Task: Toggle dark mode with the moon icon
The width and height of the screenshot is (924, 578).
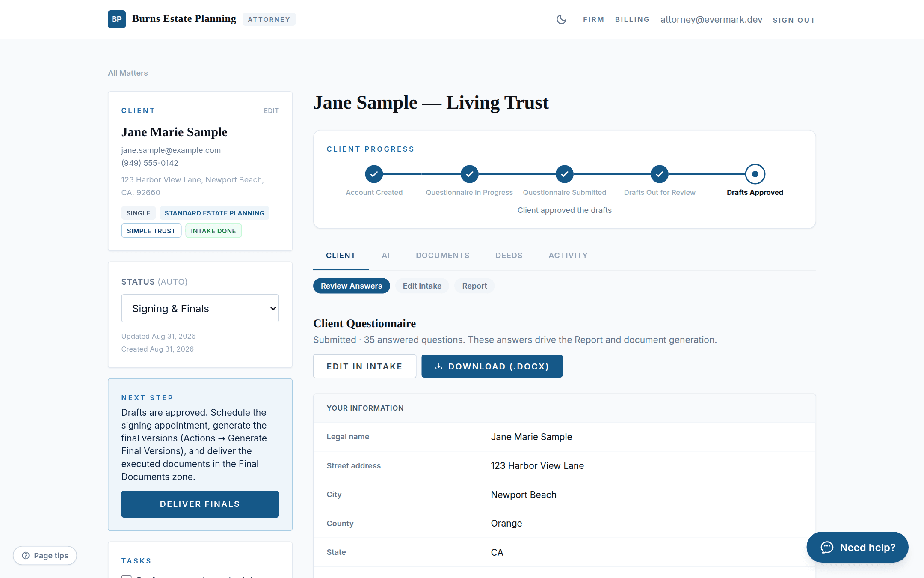Action: (561, 19)
